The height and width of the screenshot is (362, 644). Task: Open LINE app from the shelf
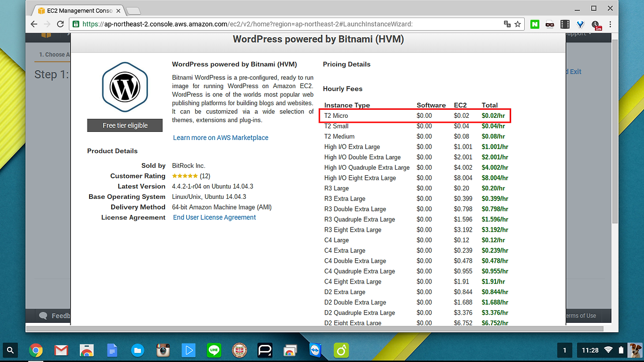(214, 350)
